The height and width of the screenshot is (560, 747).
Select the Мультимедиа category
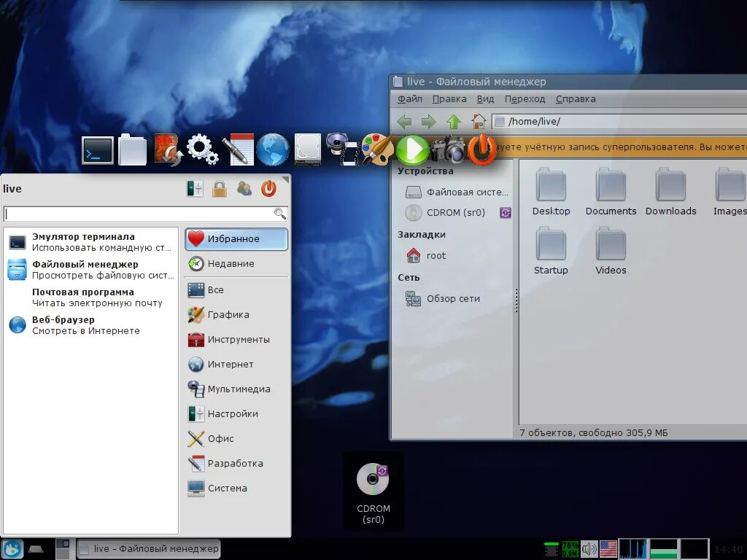pyautogui.click(x=236, y=389)
